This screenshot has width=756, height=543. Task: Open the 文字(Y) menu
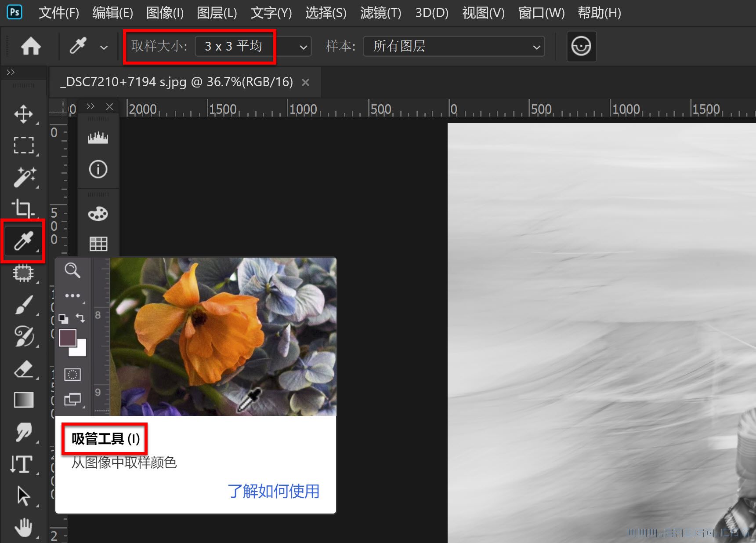point(271,13)
